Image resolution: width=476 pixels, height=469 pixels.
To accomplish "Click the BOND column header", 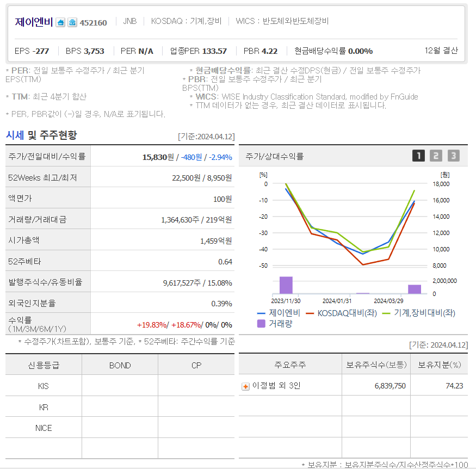I will point(120,365).
